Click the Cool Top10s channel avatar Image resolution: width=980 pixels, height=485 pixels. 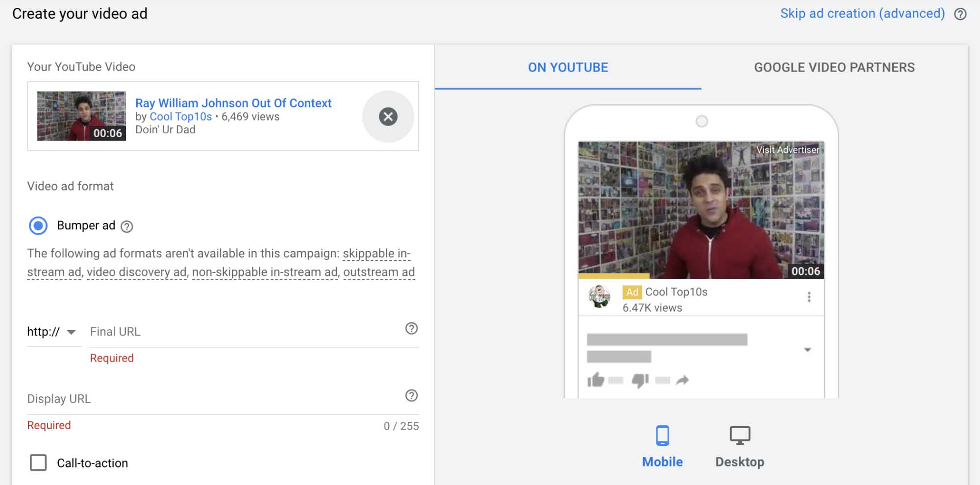(599, 296)
